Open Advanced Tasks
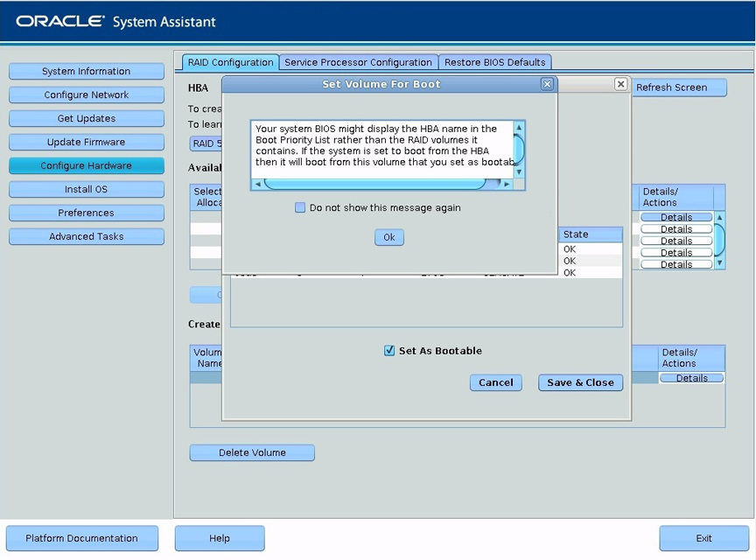This screenshot has width=756, height=560. [87, 237]
